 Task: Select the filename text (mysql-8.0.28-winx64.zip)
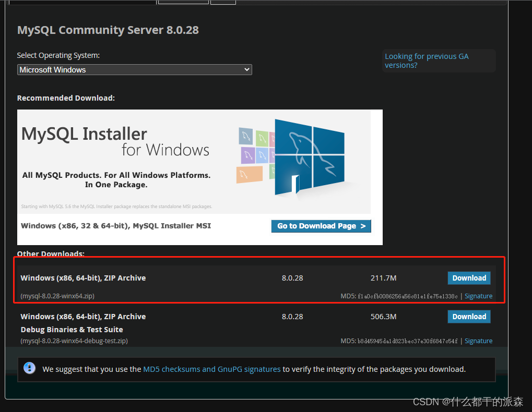pos(57,296)
